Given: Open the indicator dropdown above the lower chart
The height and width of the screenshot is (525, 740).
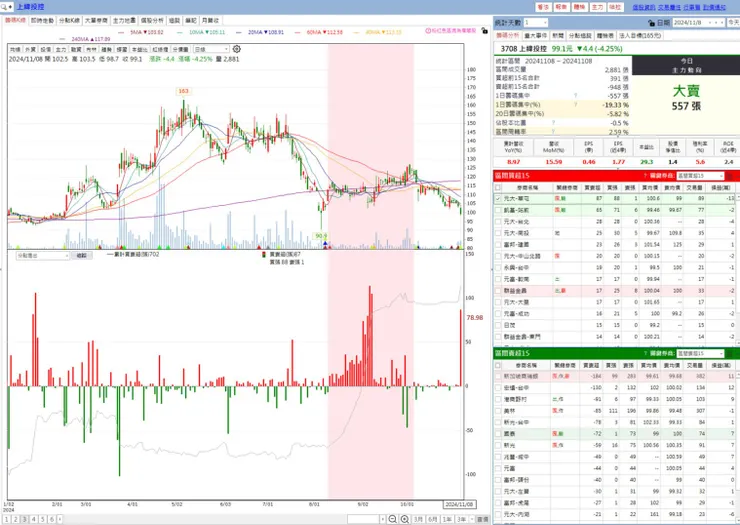Looking at the screenshot, I should (43, 255).
